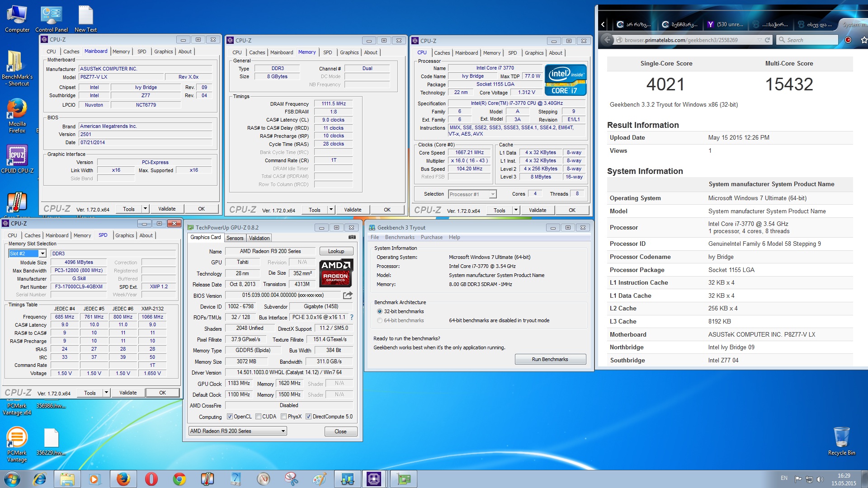This screenshot has width=868, height=488.
Task: Toggle the CUDA checkbox in GPU-Z
Action: [258, 417]
